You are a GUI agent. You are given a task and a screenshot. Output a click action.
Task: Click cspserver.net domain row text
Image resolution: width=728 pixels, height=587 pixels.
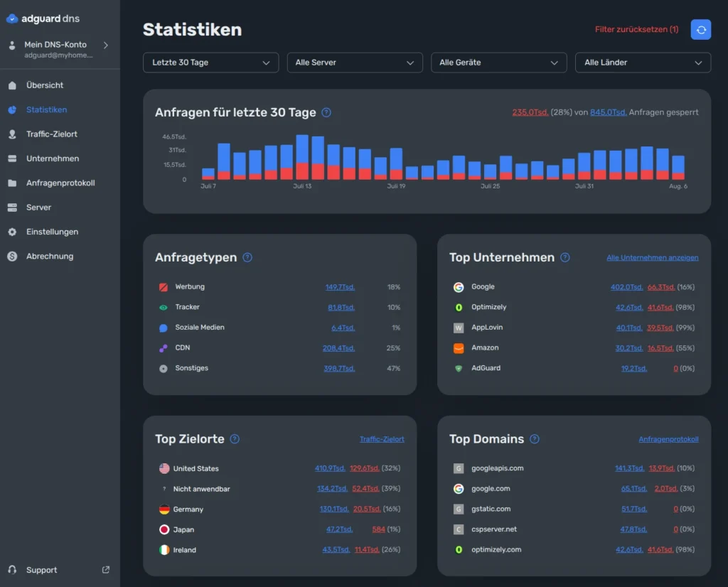pyautogui.click(x=494, y=529)
